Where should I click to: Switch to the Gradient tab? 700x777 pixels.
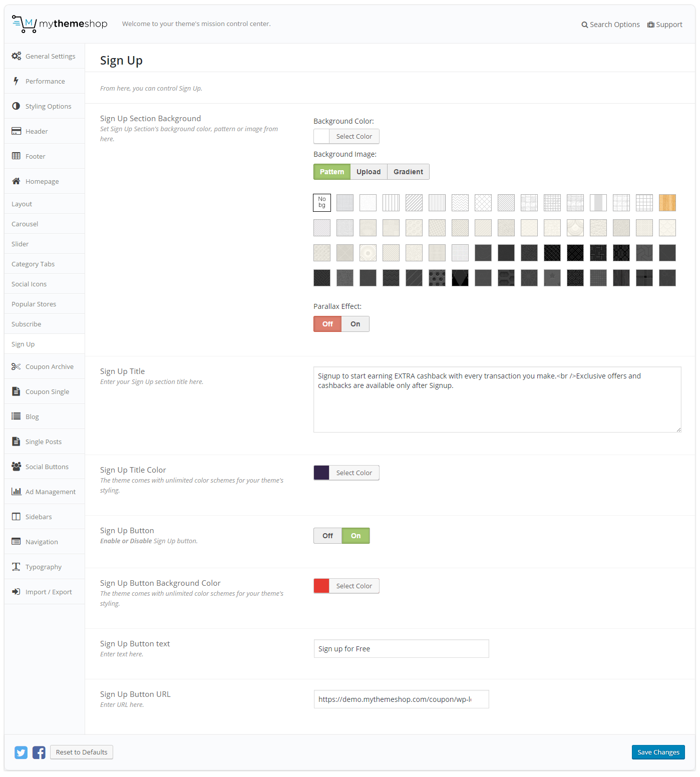pos(408,172)
